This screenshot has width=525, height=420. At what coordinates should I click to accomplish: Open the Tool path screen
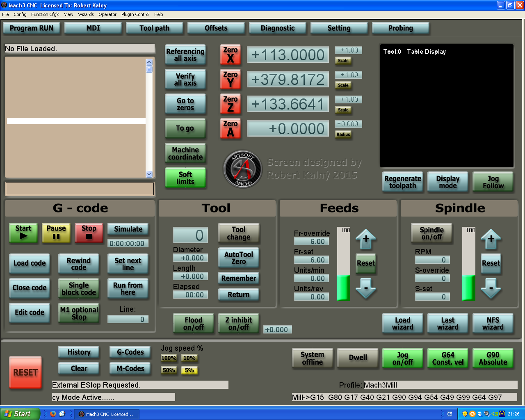(154, 28)
